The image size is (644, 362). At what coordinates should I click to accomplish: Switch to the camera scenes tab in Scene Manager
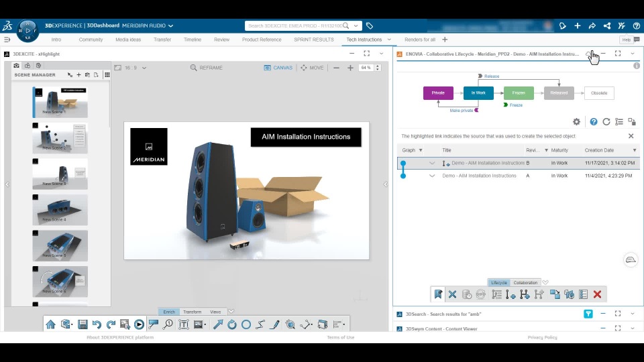(x=16, y=66)
